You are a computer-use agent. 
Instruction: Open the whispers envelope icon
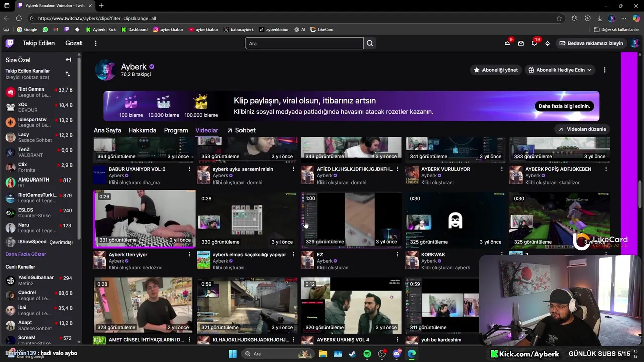coord(521,43)
